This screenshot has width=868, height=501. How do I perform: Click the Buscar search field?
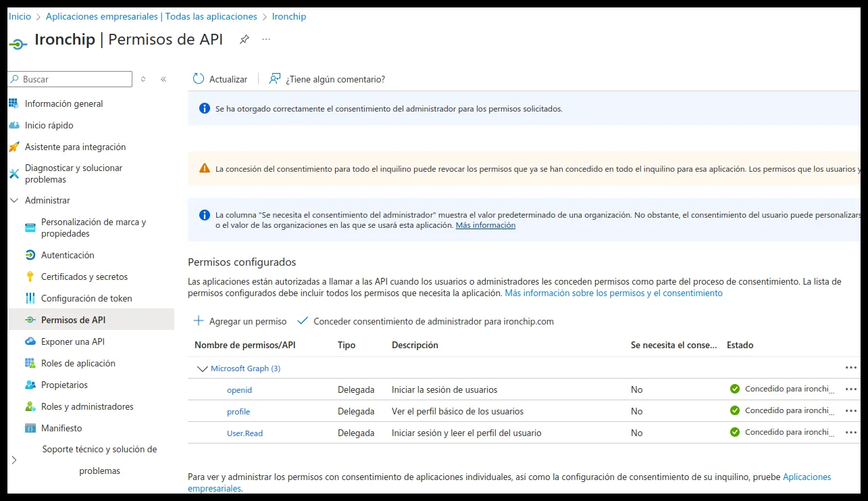point(70,79)
